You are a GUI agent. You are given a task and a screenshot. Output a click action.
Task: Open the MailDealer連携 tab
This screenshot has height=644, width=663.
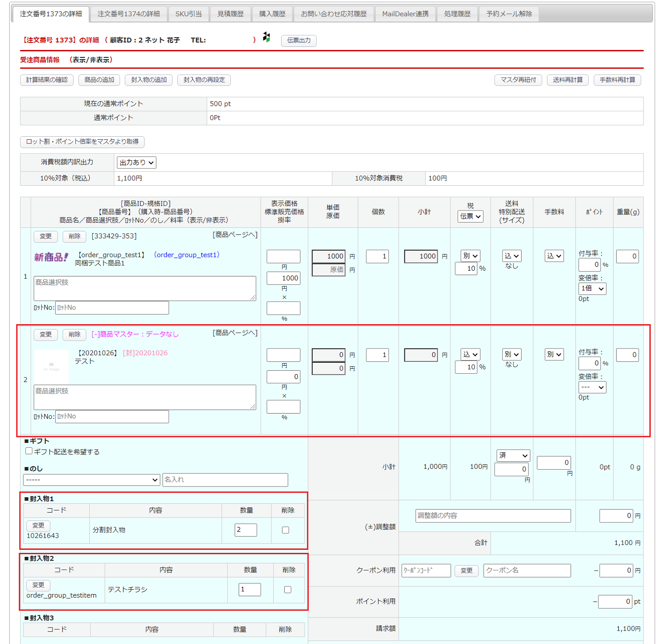point(405,14)
